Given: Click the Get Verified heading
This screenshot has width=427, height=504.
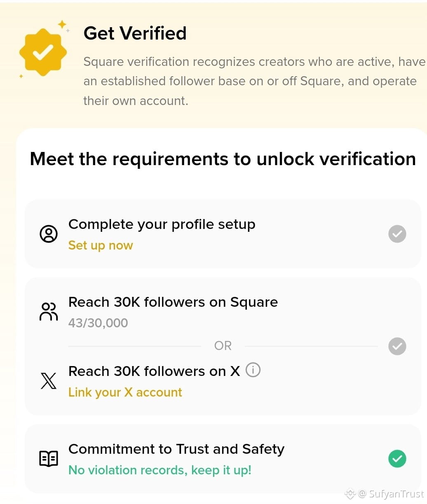Looking at the screenshot, I should pyautogui.click(x=135, y=33).
